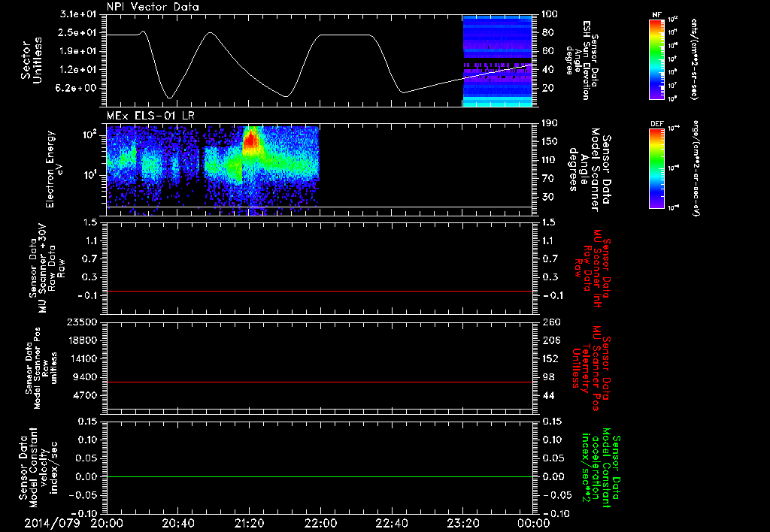Click the 'Model Scanner Pos Raw unitless' label

[x=41, y=368]
